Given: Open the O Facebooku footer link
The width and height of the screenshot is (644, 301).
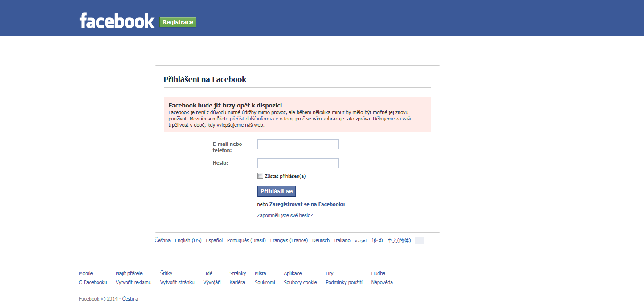Looking at the screenshot, I should coord(93,282).
